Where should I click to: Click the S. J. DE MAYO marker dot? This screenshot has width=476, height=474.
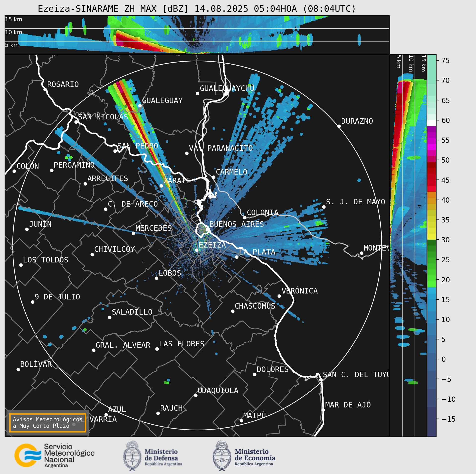pyautogui.click(x=324, y=207)
